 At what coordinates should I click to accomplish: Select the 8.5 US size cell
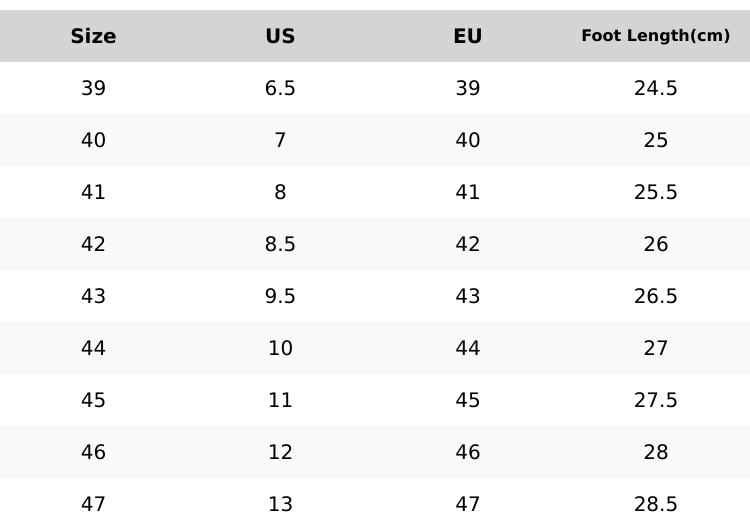(280, 244)
